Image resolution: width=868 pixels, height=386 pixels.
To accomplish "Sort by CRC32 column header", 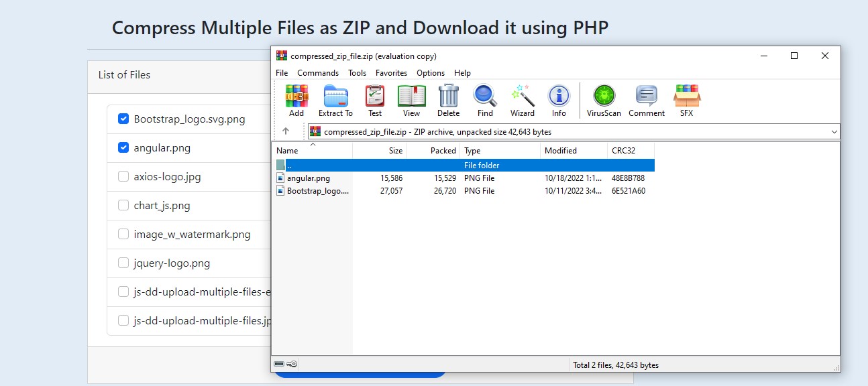I will [x=631, y=151].
